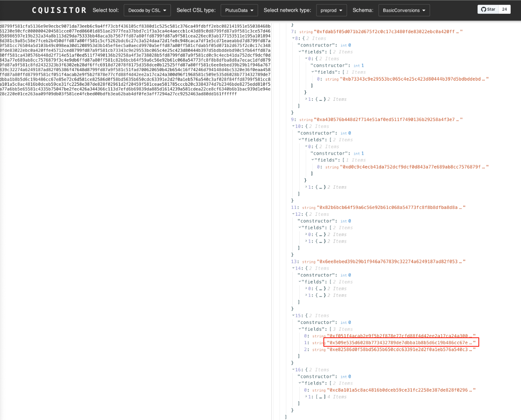Open the PlutusData CSL type dropdown
Image resolution: width=521 pixels, height=420 pixels.
239,10
